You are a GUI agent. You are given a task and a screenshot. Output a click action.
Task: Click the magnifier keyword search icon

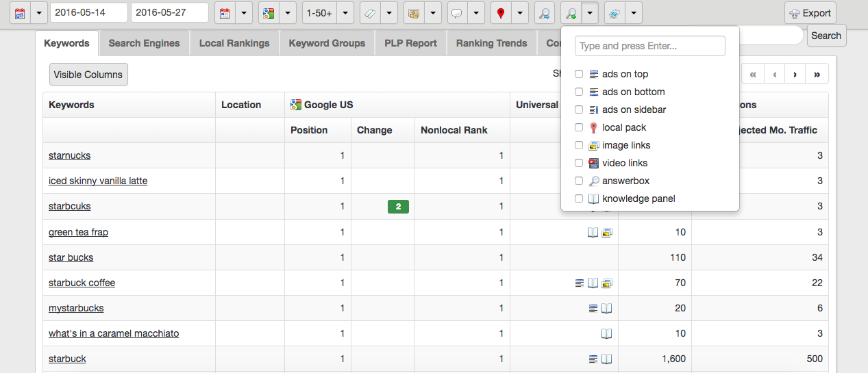click(544, 13)
